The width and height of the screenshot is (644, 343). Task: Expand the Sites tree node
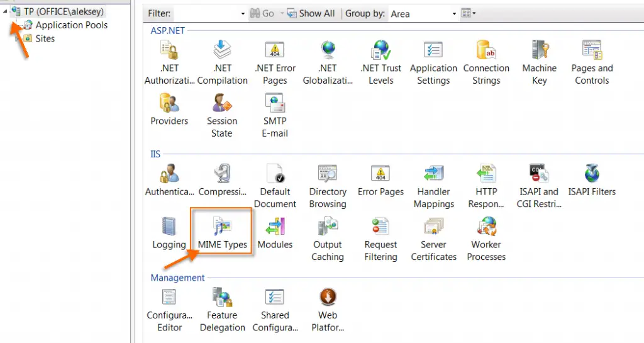pos(18,38)
